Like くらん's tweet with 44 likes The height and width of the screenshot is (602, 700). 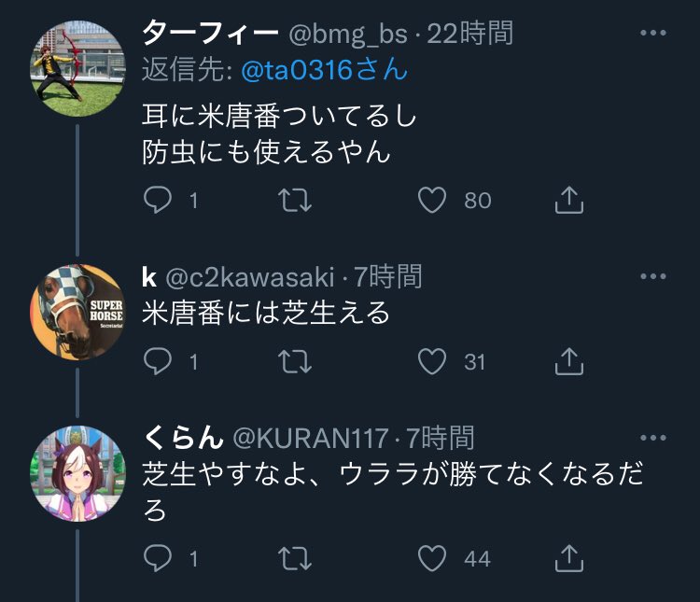tap(433, 558)
